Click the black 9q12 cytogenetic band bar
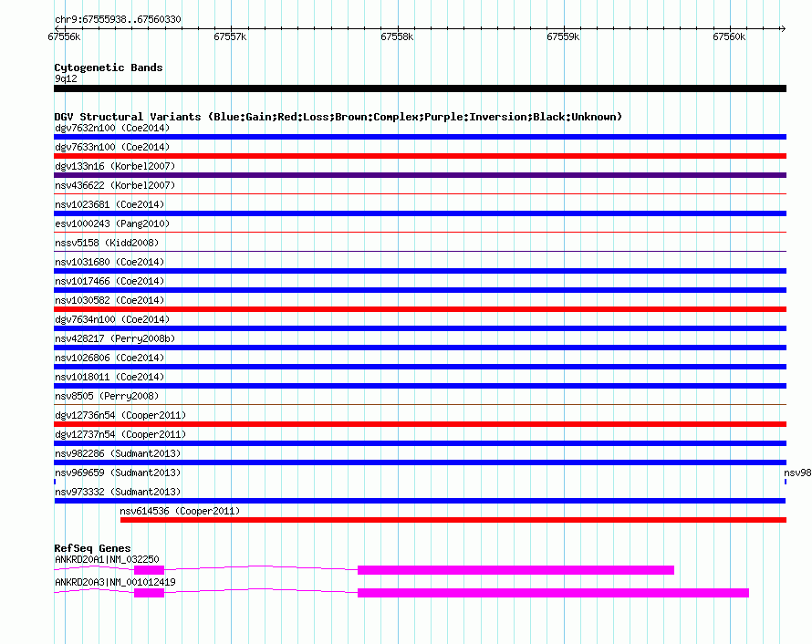812x644 pixels. [420, 88]
